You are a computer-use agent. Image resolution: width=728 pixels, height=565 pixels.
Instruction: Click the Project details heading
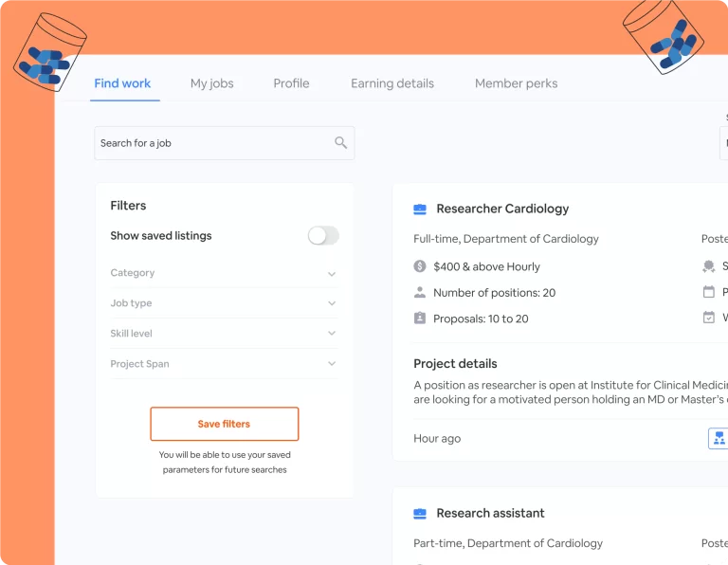coord(455,363)
